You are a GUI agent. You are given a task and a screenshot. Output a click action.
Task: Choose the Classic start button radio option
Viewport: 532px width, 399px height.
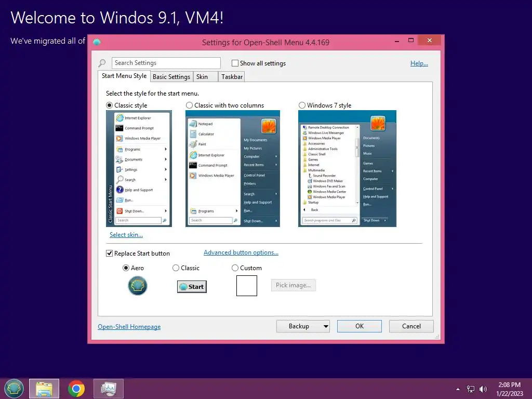pos(176,268)
